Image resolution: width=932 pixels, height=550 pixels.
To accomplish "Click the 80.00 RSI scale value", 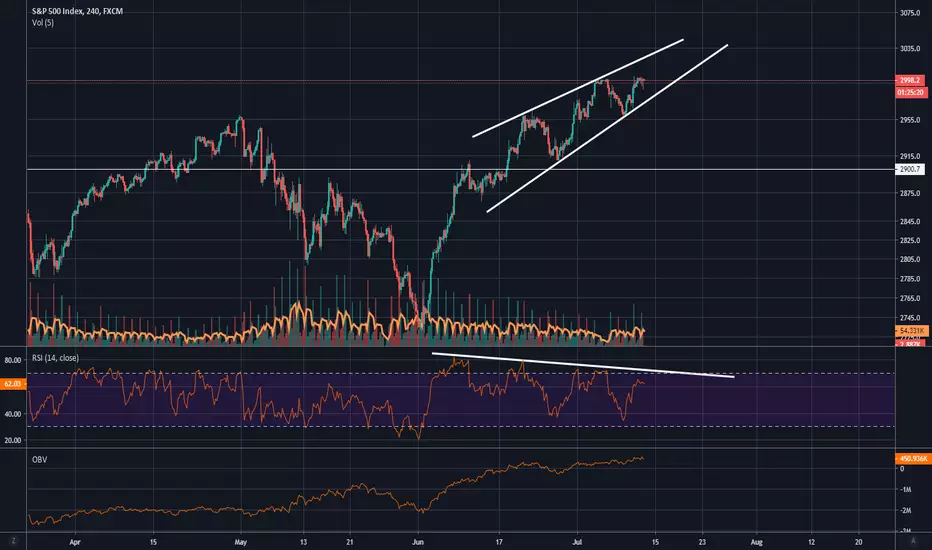I will [12, 360].
